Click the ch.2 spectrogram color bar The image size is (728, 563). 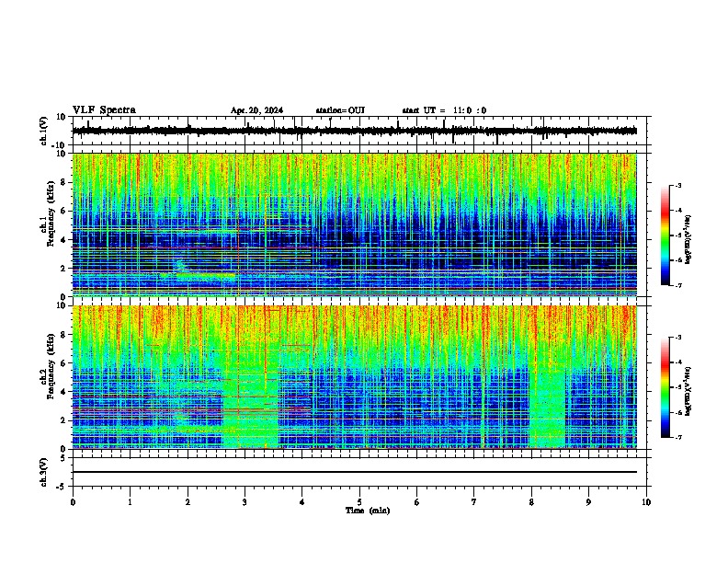(x=665, y=387)
